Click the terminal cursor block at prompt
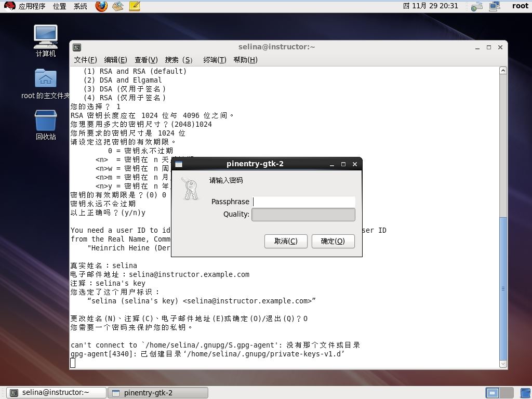532x399 pixels. coord(73,363)
